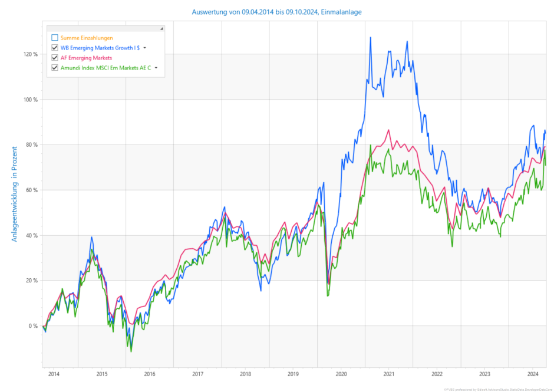This screenshot has height=392, width=554.
Task: Select the 2020 label on the time axis
Action: (341, 373)
